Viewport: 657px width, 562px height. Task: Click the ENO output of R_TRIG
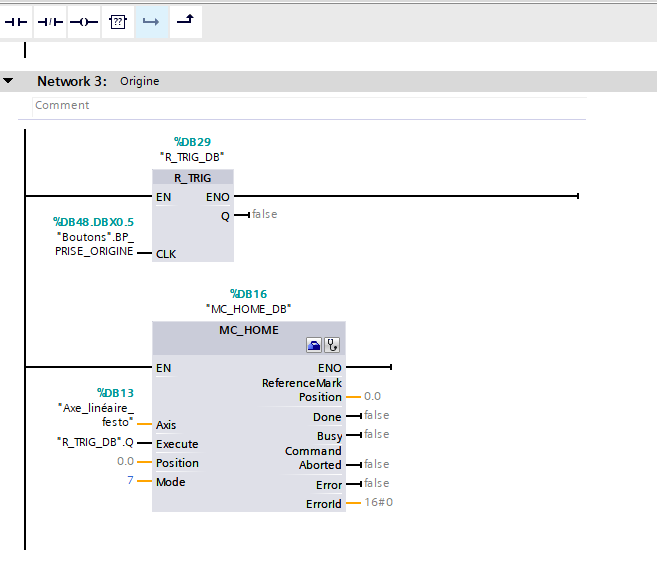(x=217, y=197)
